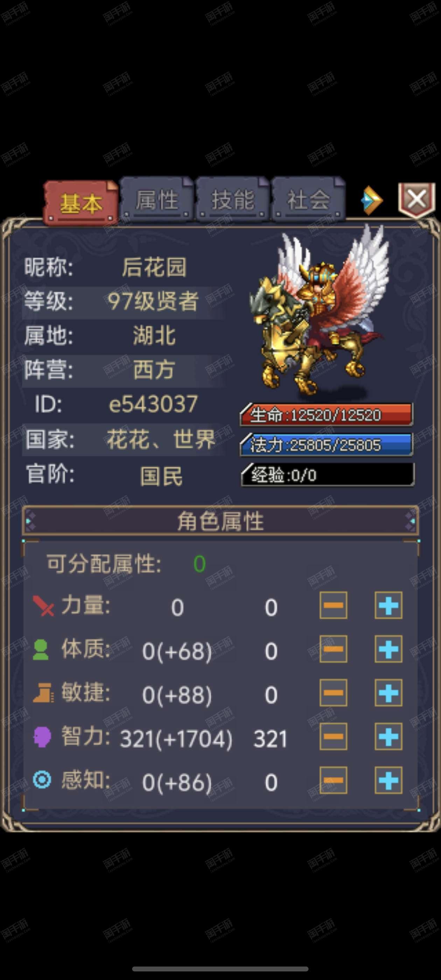This screenshot has width=441, height=980.
Task: Switch to the 属性 tab
Action: pyautogui.click(x=157, y=199)
